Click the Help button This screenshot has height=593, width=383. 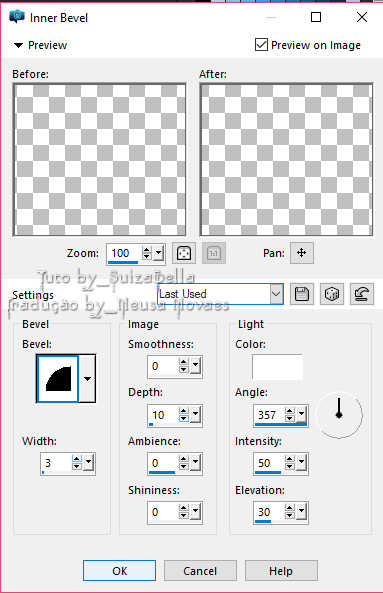281,571
